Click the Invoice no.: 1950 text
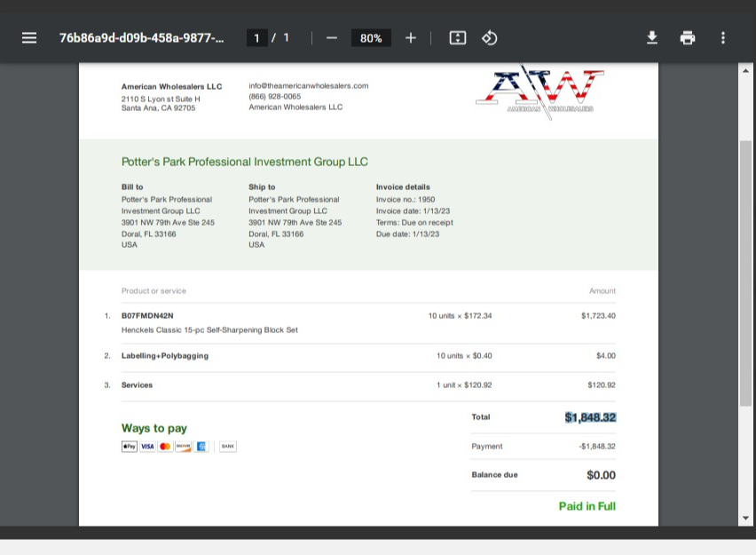This screenshot has width=756, height=555. 406,199
